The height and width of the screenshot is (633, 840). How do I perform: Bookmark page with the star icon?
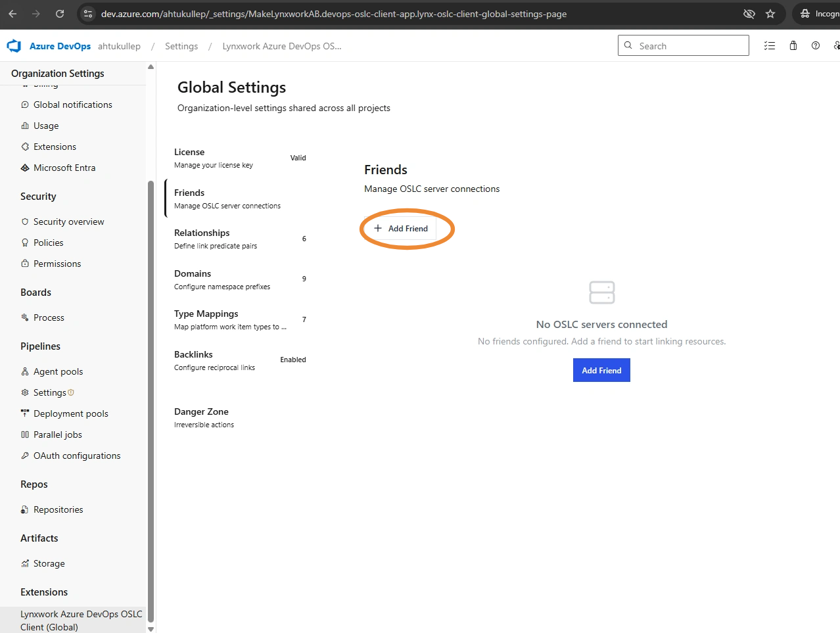770,14
